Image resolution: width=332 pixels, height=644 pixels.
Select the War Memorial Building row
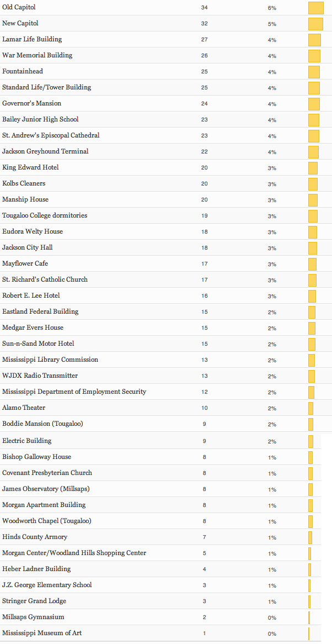click(38, 55)
